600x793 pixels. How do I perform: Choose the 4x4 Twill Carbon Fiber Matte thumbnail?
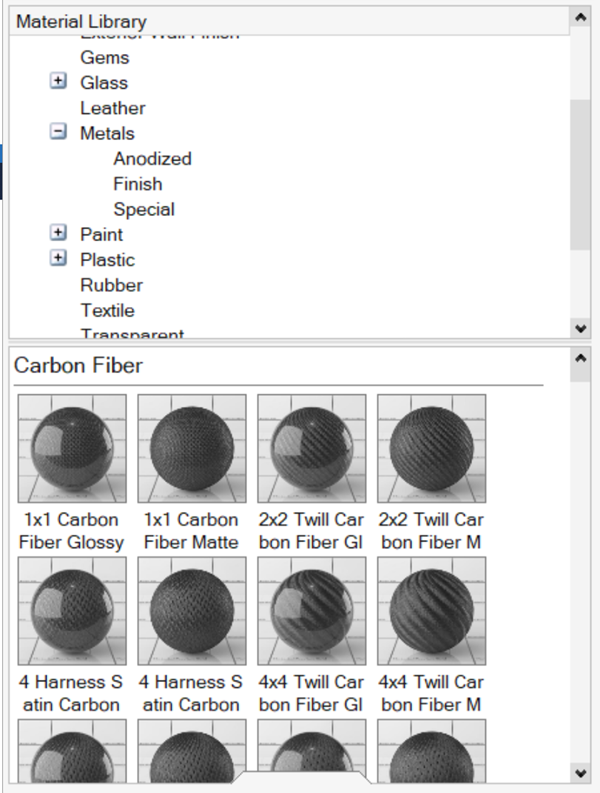pyautogui.click(x=432, y=610)
